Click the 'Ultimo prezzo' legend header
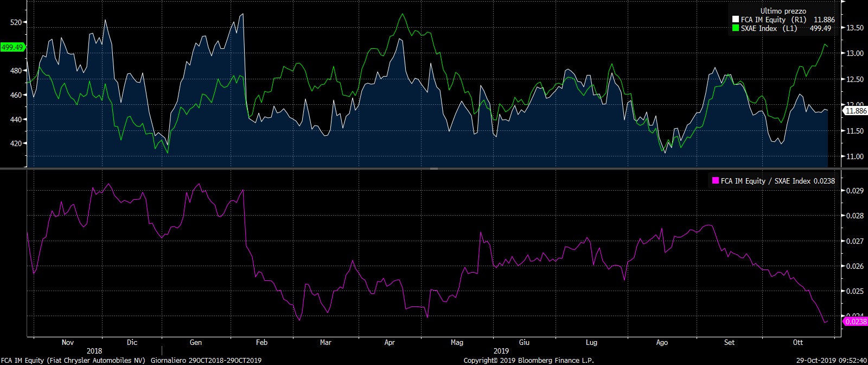Screen dimensions: 868x365 (x=783, y=11)
